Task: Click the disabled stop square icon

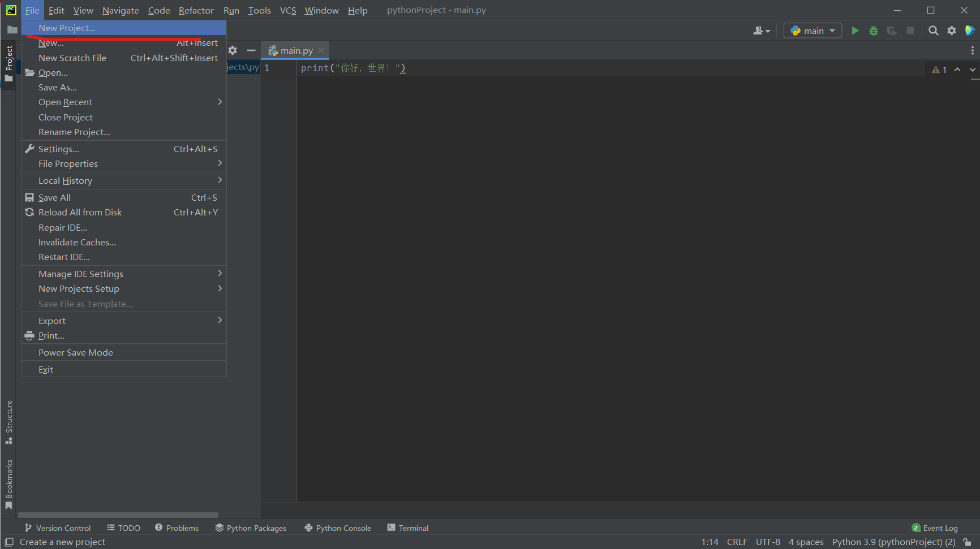Action: click(x=910, y=31)
